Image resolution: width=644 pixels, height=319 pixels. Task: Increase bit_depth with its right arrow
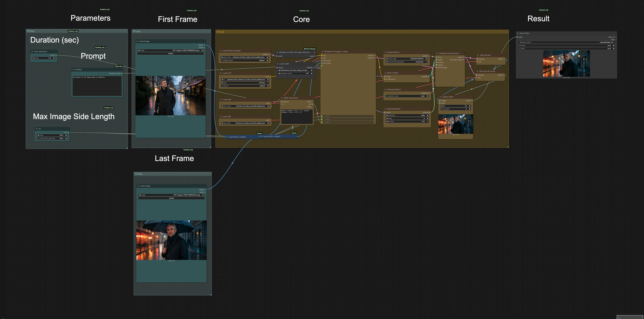click(x=470, y=109)
